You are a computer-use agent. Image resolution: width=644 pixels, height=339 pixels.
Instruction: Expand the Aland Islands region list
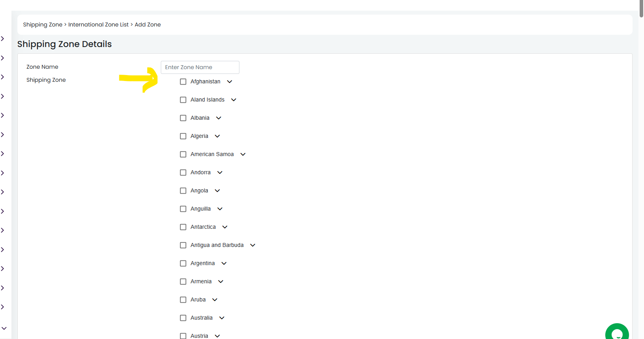[x=233, y=100]
